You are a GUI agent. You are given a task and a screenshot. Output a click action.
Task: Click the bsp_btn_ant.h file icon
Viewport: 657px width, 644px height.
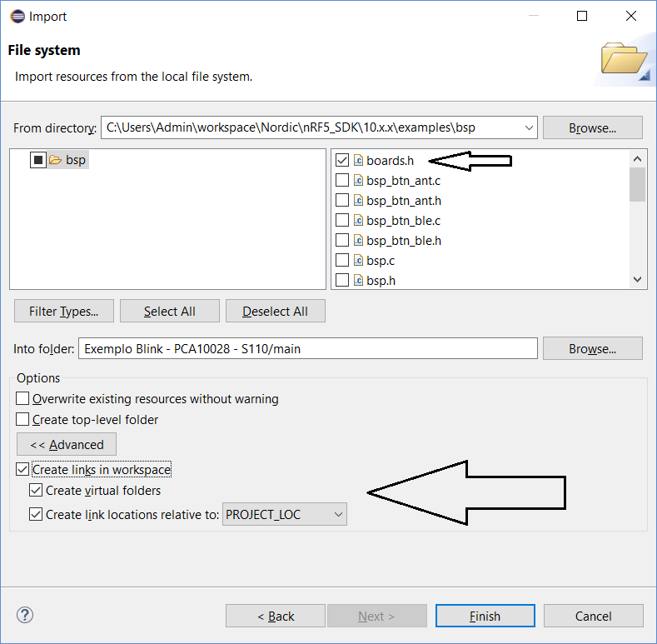(x=358, y=201)
